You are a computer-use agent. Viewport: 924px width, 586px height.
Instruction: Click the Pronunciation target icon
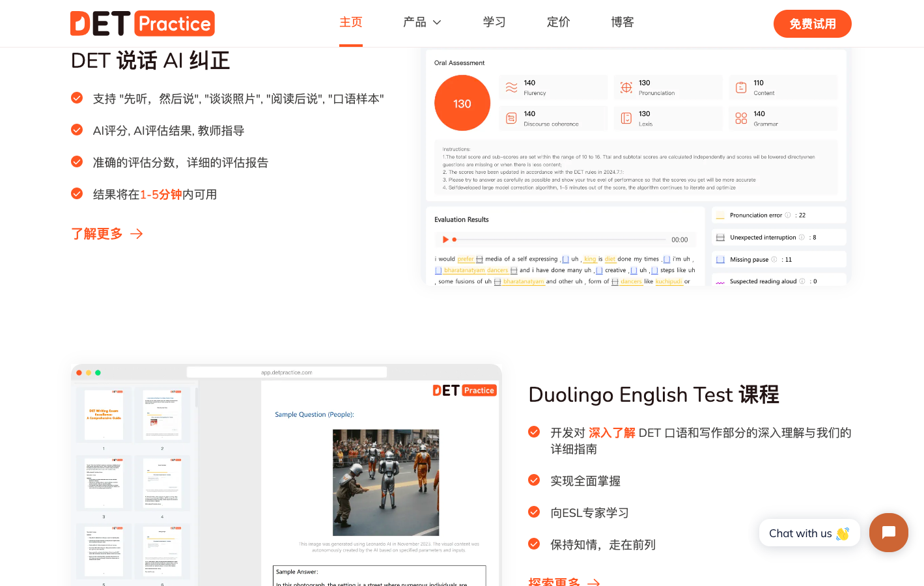(626, 87)
